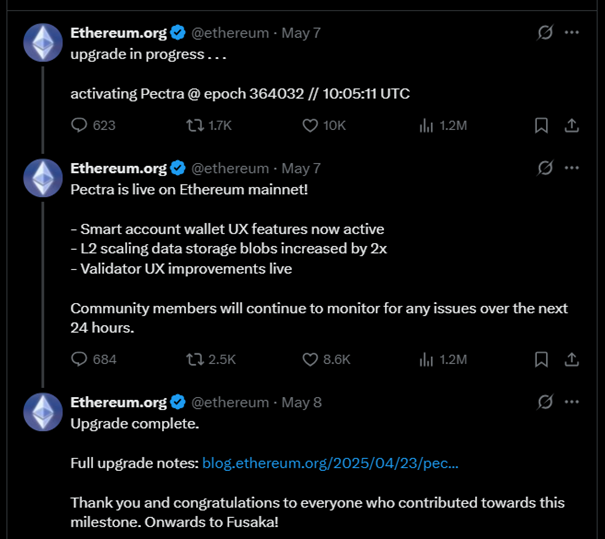Open more options on first tweet
Screen dimensions: 605x539
click(571, 32)
